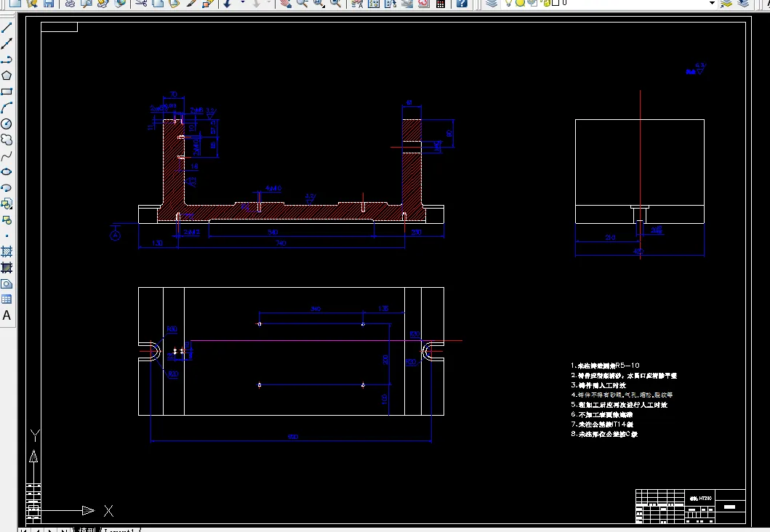Viewport: 770px width, 532px height.
Task: Open the Tool Palettes window icon
Action: click(x=390, y=3)
